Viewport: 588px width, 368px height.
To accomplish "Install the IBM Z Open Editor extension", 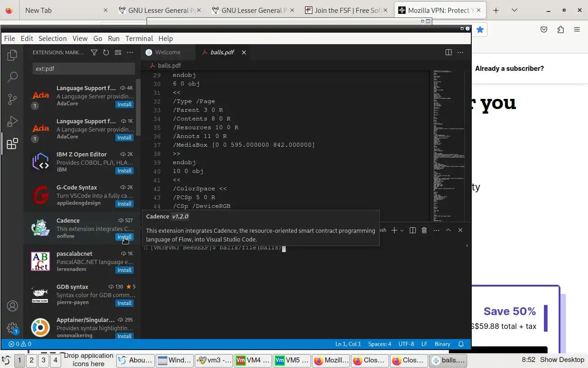I will pos(124,171).
